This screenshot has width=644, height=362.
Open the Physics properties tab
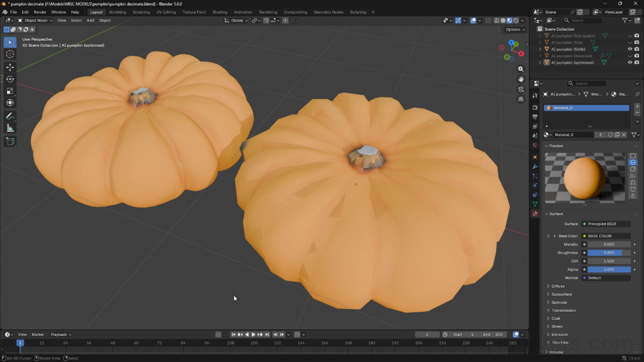(x=535, y=186)
